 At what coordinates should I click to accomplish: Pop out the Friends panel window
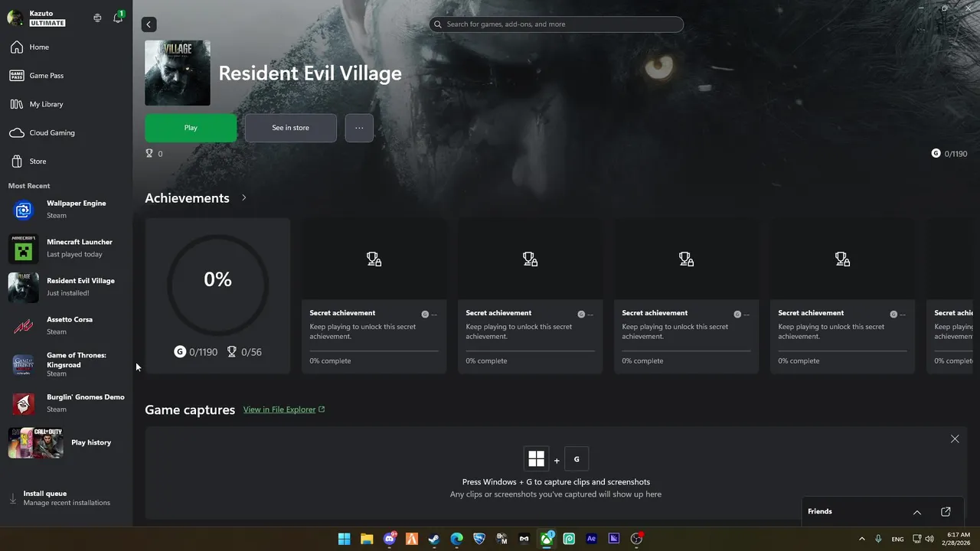[946, 512]
